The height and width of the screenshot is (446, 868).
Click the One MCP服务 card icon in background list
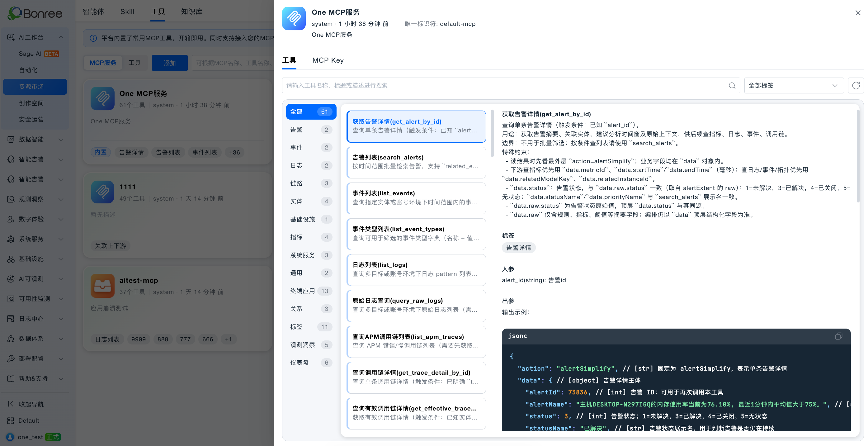102,98
